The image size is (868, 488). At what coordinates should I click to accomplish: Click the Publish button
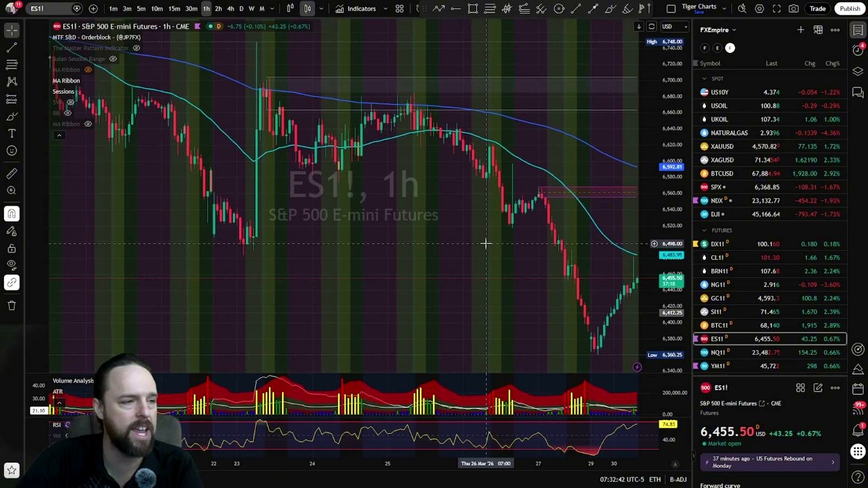click(x=850, y=8)
